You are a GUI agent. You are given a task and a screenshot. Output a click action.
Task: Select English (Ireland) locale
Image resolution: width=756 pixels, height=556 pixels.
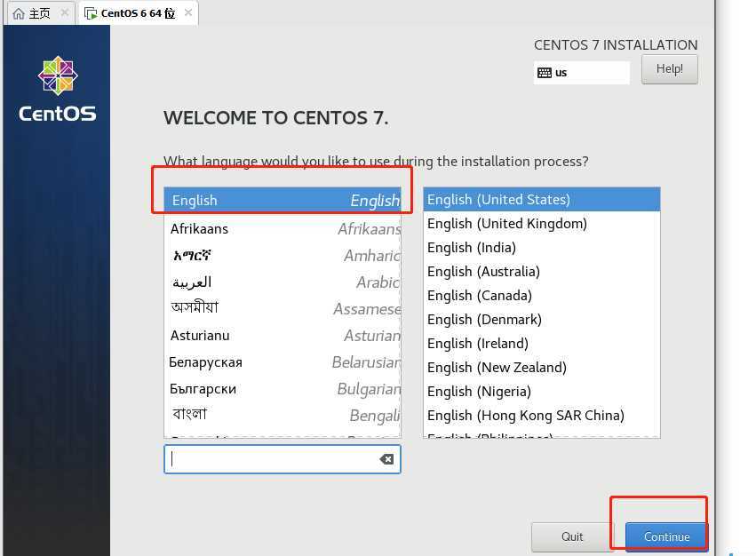pos(541,344)
